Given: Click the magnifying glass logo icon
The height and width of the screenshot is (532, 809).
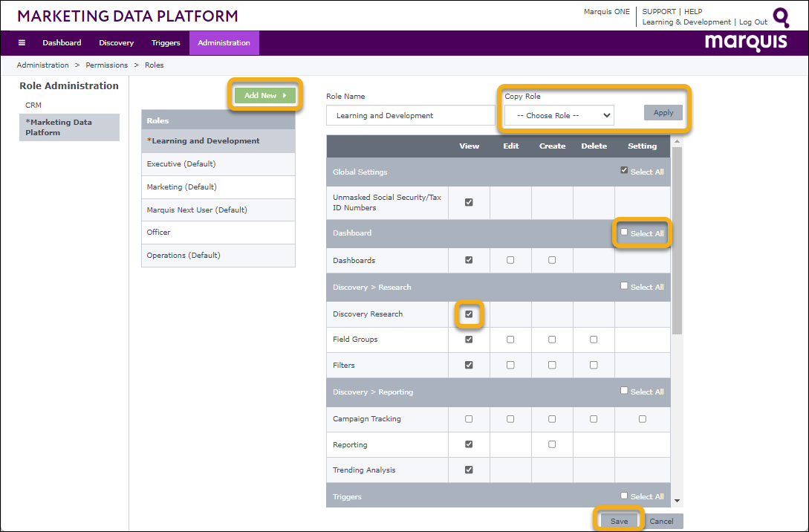Looking at the screenshot, I should [x=781, y=18].
